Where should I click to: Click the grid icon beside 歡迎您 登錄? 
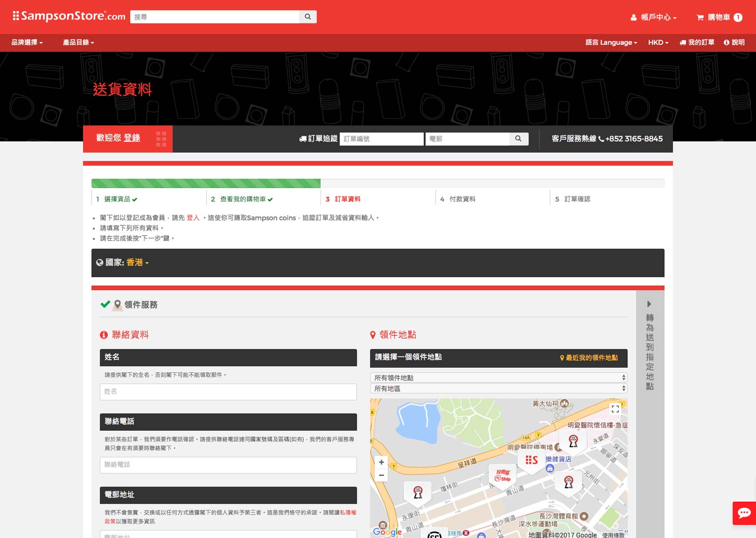pos(161,139)
